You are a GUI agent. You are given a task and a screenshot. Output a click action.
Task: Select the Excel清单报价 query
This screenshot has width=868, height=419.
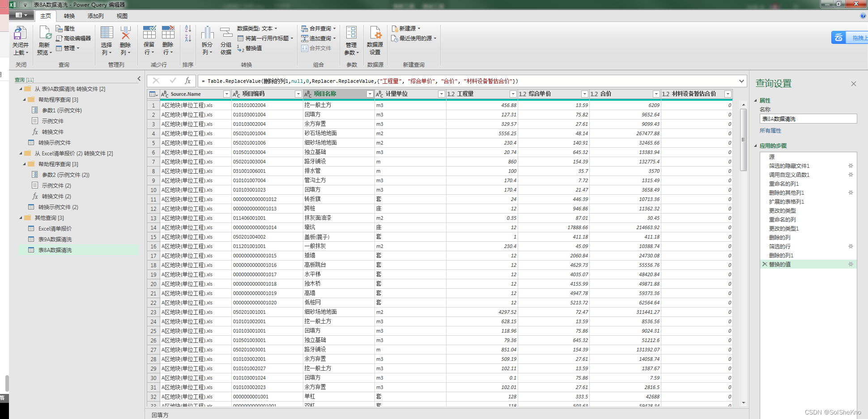(55, 229)
